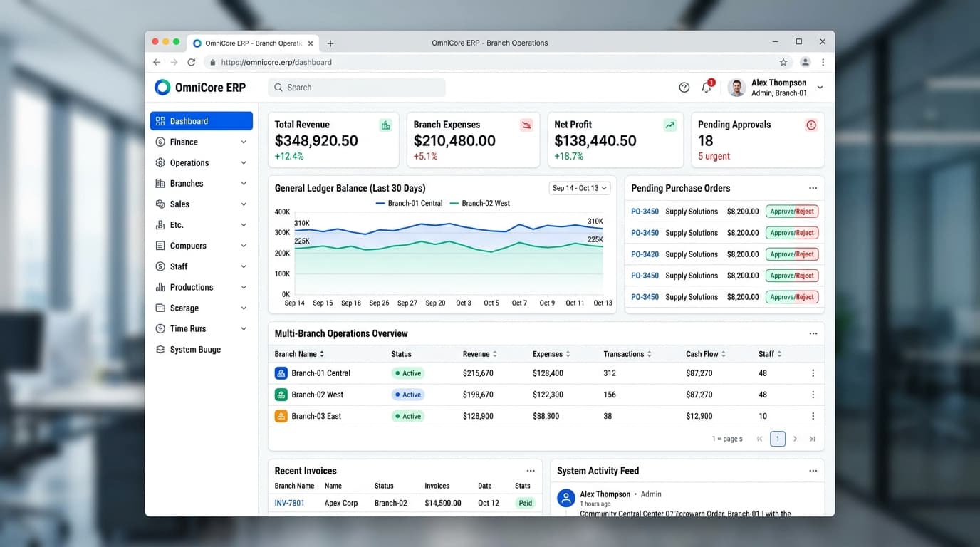The width and height of the screenshot is (980, 547).
Task: Bookmark this page with the star icon
Action: (783, 62)
